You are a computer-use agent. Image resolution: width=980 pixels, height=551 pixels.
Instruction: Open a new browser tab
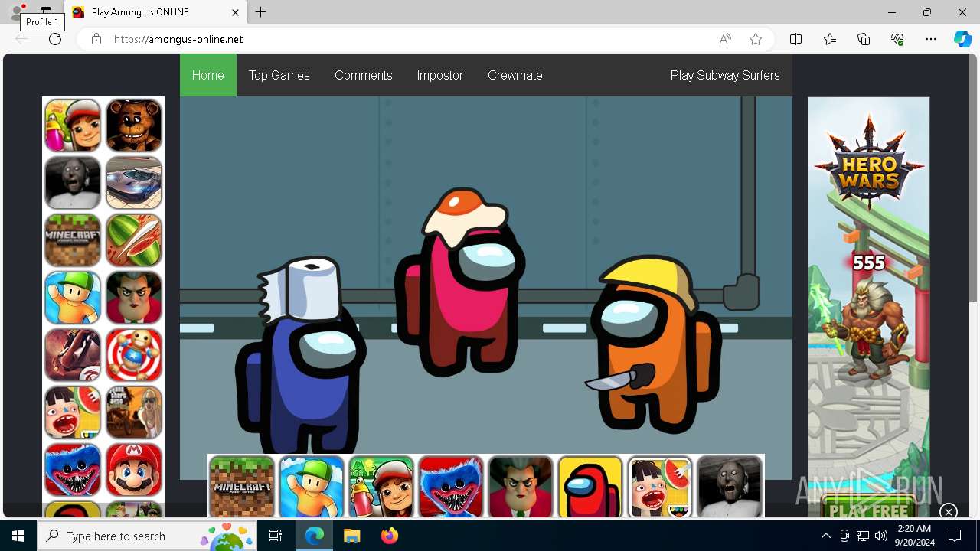click(261, 12)
